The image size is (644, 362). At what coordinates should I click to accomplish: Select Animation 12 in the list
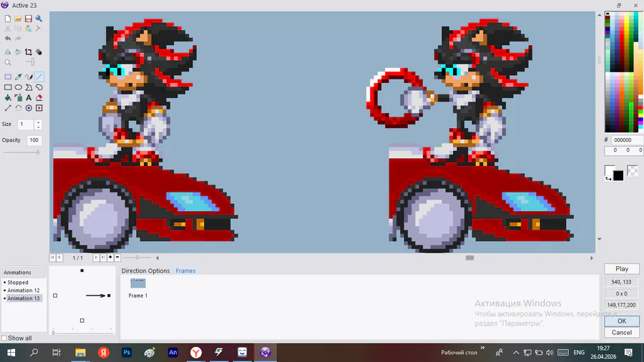[x=24, y=290]
